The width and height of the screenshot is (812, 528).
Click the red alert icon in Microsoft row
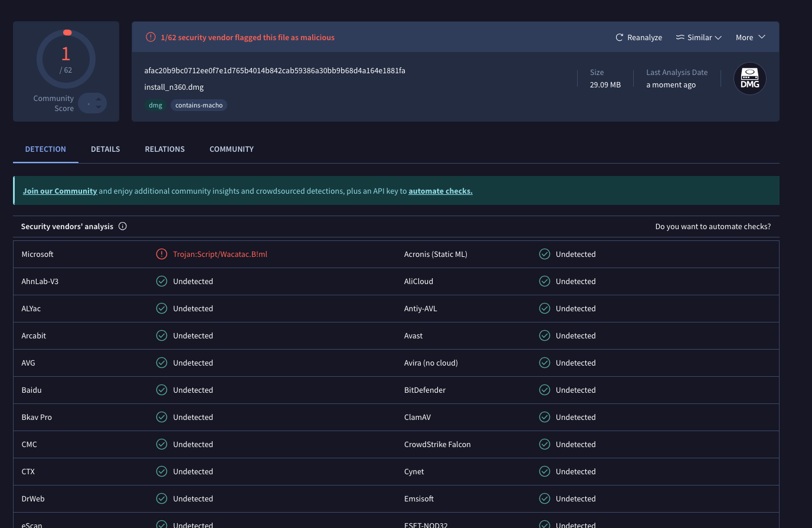point(162,254)
